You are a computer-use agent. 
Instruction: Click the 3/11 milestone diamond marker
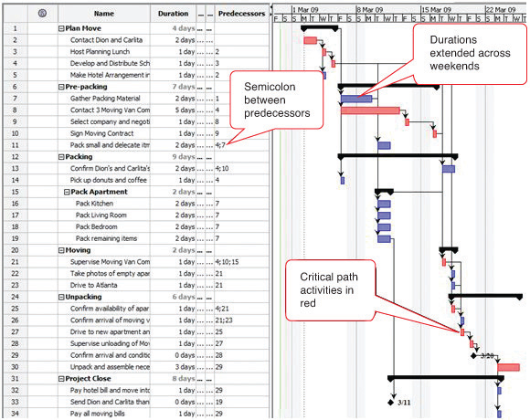click(391, 402)
